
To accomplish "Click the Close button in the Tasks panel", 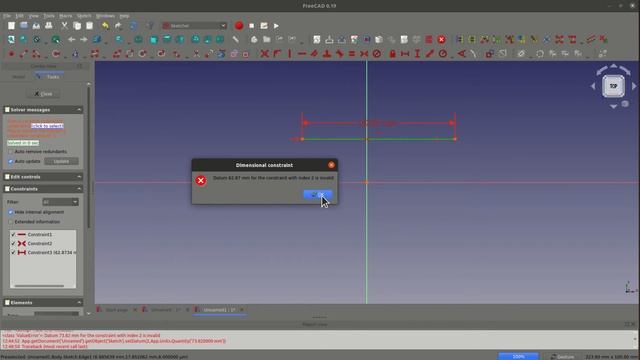I will tap(44, 94).
